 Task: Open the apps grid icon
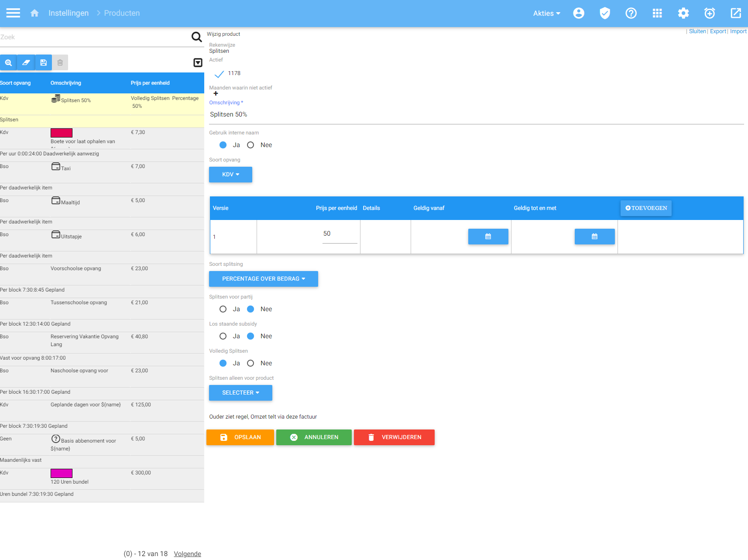[x=657, y=13]
